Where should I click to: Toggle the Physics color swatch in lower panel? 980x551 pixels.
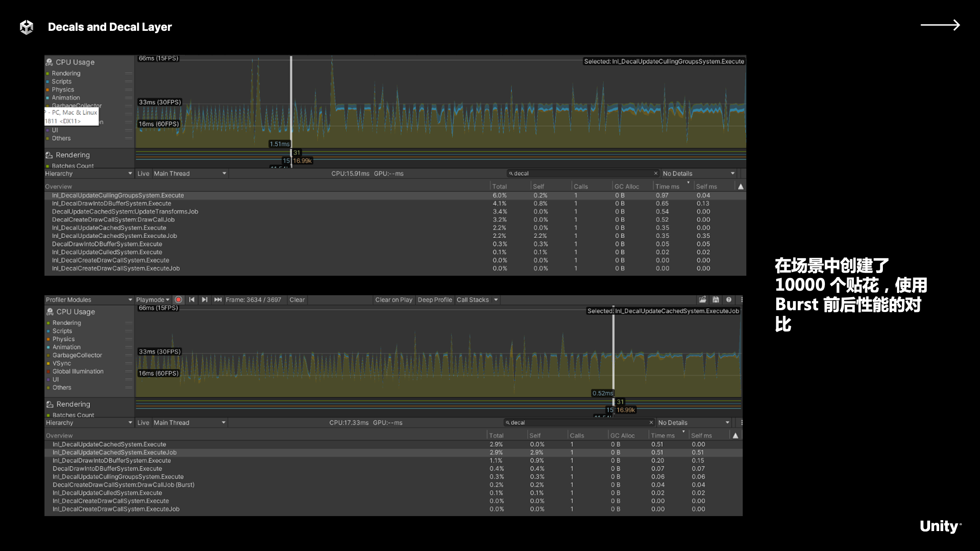(x=48, y=339)
